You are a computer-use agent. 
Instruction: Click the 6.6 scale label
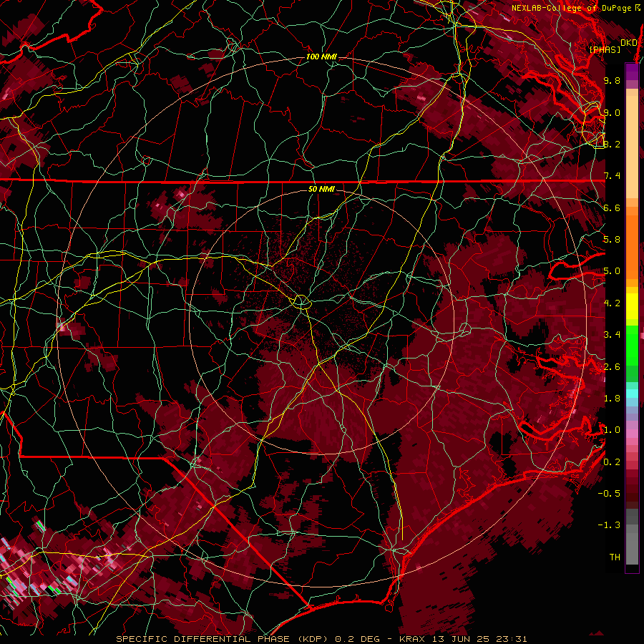pos(612,208)
